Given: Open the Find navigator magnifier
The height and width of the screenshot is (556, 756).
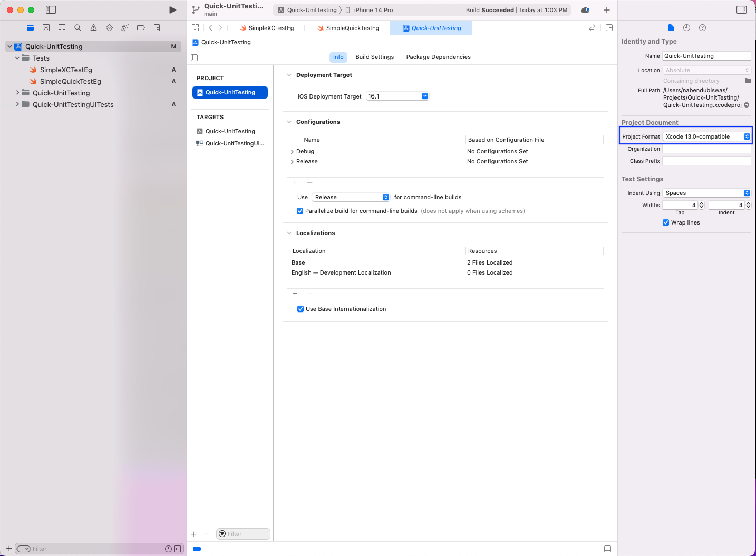Looking at the screenshot, I should tap(77, 28).
